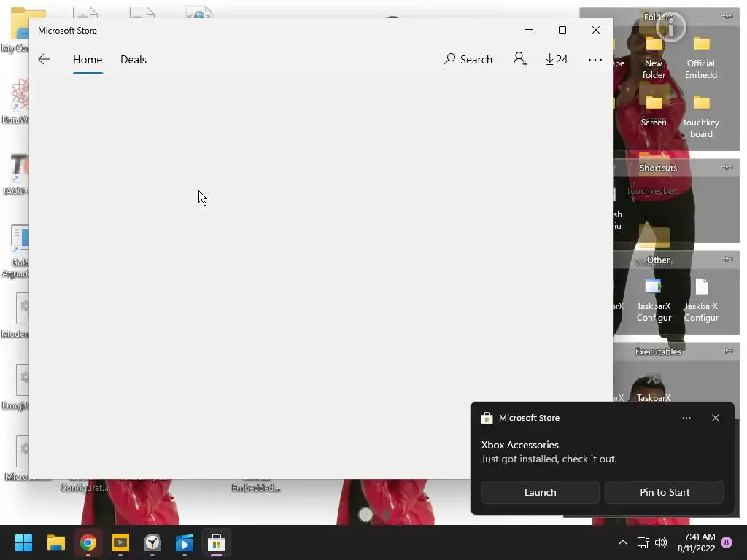The width and height of the screenshot is (747, 560).
Task: Toggle the pin on the Folders panel
Action: click(x=727, y=17)
